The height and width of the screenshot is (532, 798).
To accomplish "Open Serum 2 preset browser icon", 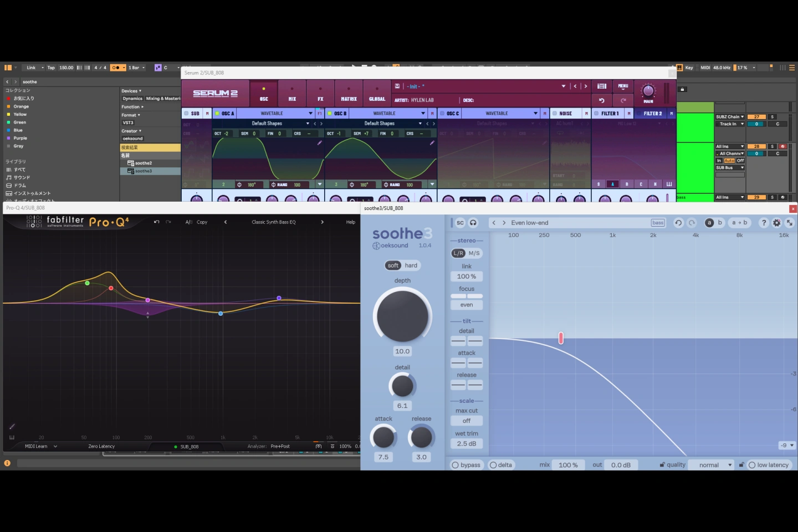I will pyautogui.click(x=602, y=86).
